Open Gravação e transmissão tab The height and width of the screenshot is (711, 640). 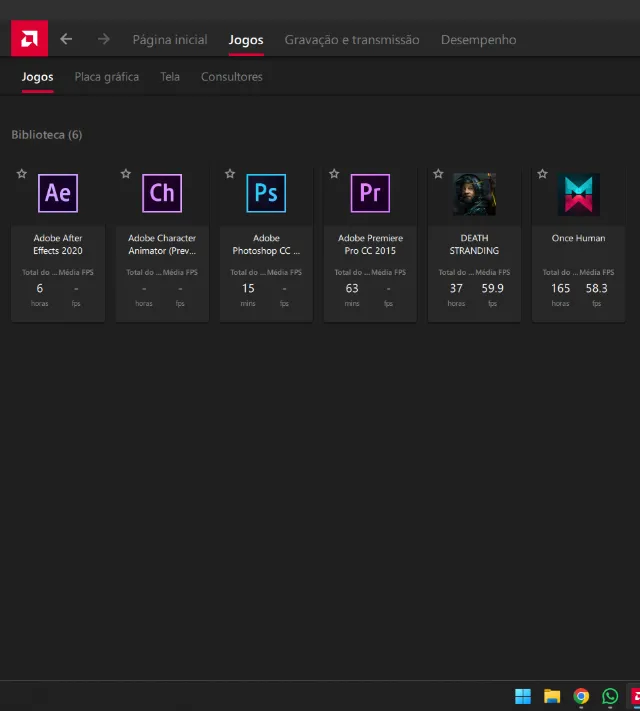pyautogui.click(x=352, y=40)
